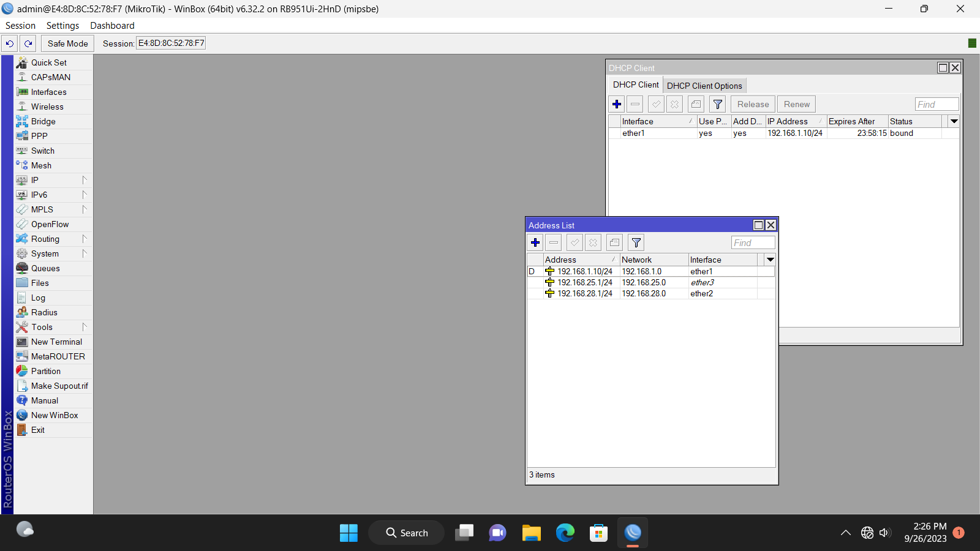Open Mesh menu item

point(53,165)
